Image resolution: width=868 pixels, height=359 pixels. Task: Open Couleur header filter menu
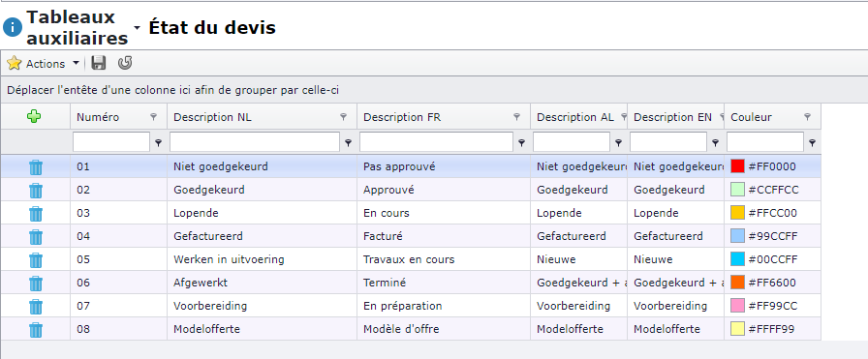[807, 117]
